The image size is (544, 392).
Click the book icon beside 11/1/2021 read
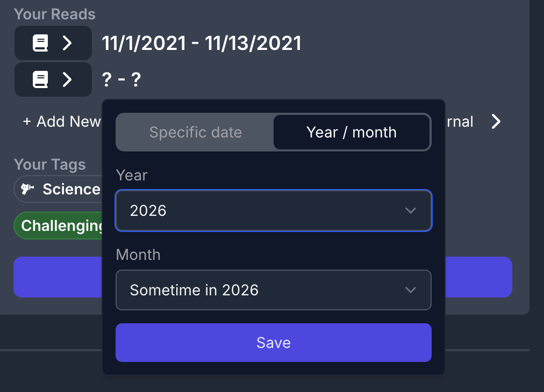coord(40,43)
